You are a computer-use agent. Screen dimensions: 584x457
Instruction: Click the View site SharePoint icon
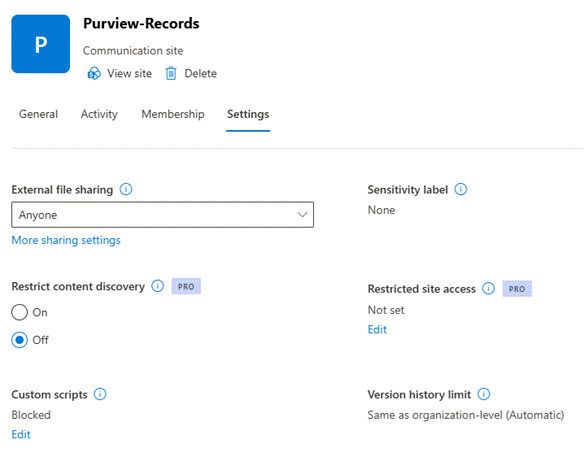(x=94, y=73)
